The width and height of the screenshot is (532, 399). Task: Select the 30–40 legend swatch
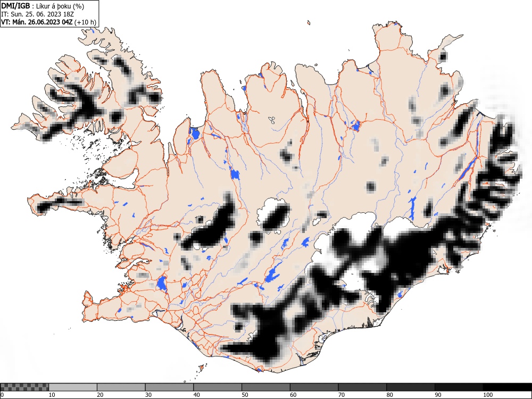coord(169,387)
